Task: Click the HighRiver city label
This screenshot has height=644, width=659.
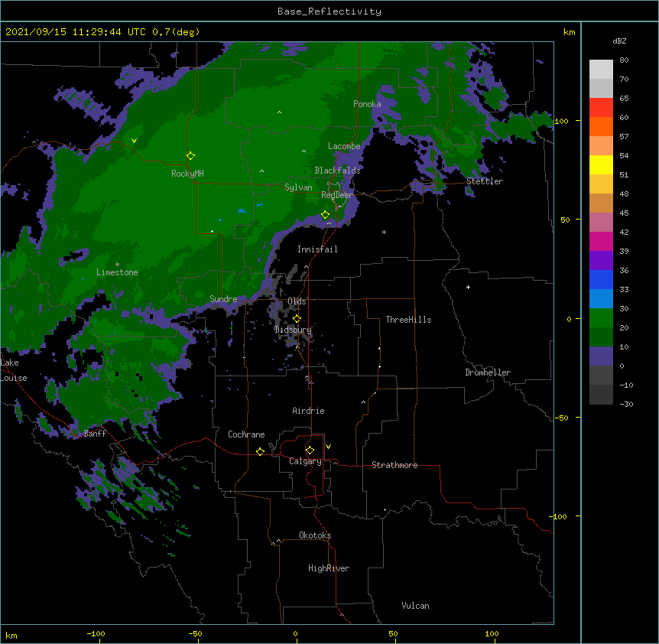Action: tap(329, 568)
